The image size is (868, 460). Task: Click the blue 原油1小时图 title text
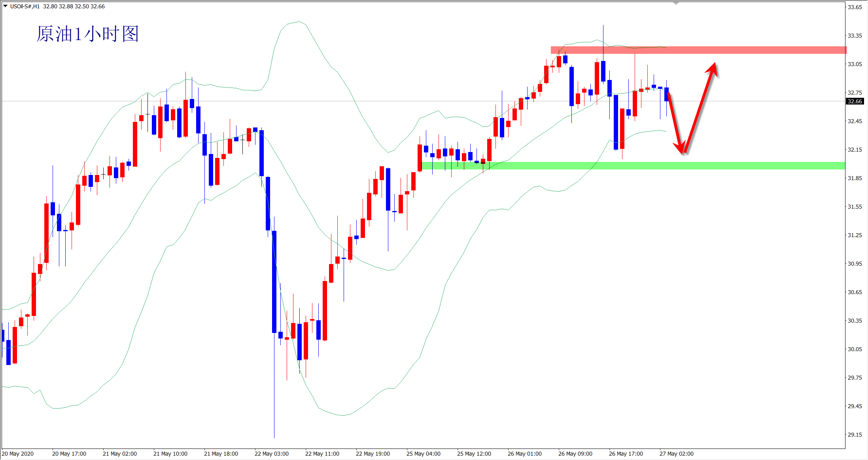[87, 34]
